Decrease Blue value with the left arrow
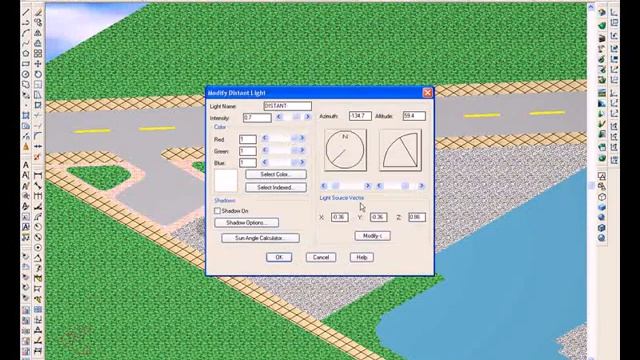 coord(264,162)
